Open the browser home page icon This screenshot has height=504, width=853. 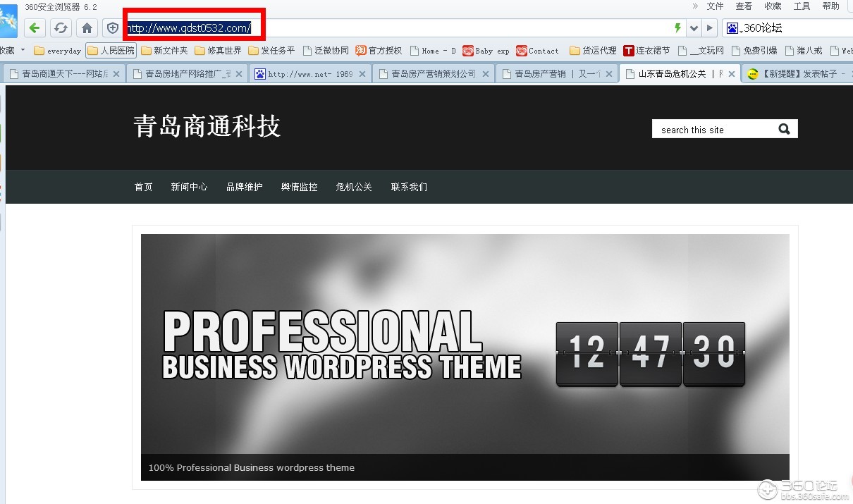pos(87,28)
